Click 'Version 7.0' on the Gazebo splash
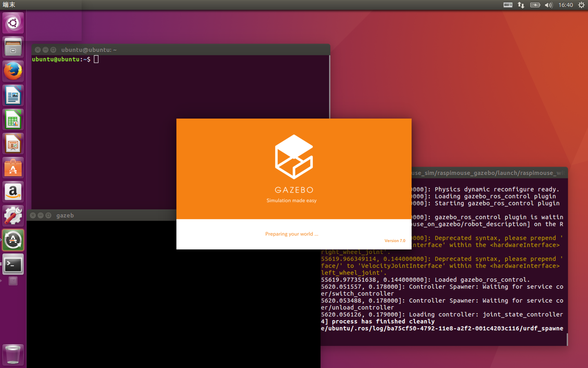Image resolution: width=588 pixels, height=368 pixels. coord(395,241)
